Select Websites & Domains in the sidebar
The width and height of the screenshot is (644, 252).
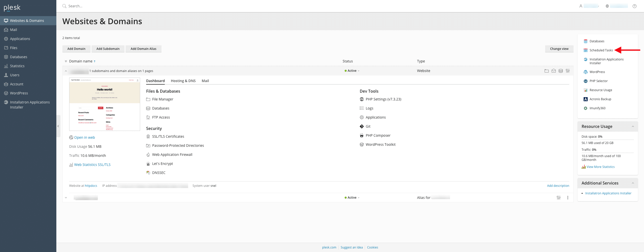tap(28, 21)
